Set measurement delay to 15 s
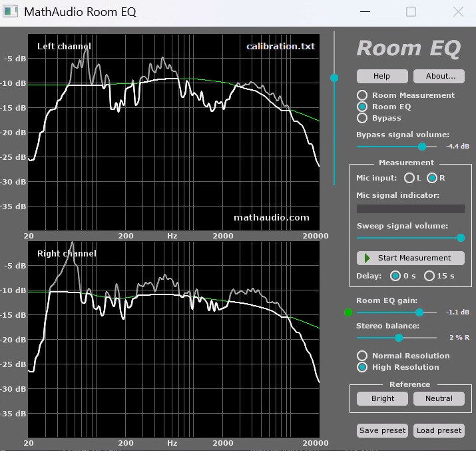The image size is (476, 451). point(429,276)
